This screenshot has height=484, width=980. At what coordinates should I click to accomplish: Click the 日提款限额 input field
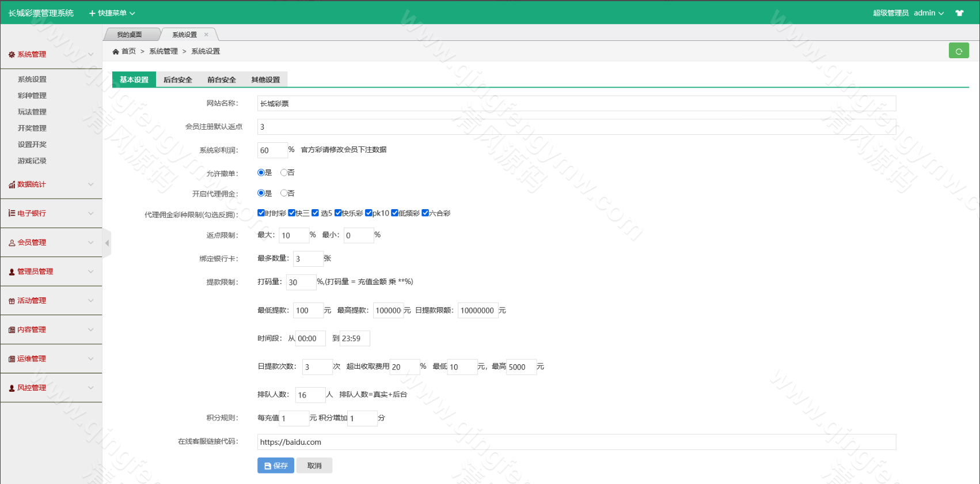[x=478, y=311]
